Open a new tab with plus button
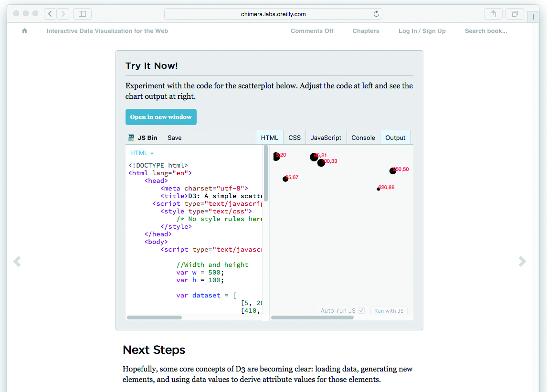This screenshot has width=547, height=392. 533,17
